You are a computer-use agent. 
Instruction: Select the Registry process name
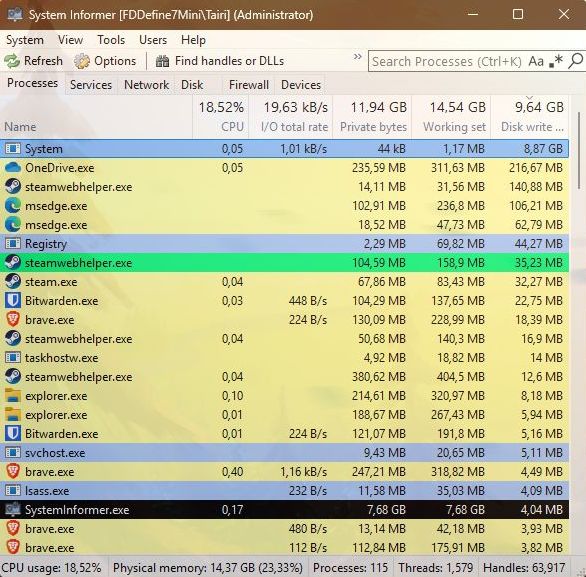click(x=46, y=244)
